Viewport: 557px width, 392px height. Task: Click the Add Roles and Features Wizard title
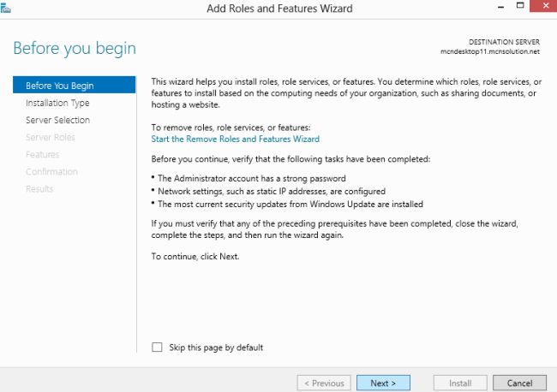tap(279, 9)
